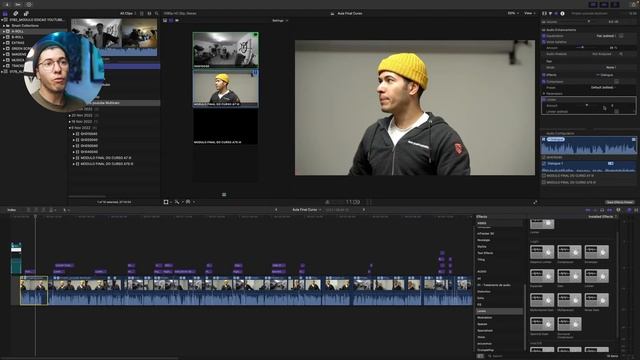Viewport: 640px width, 360px height.
Task: Open the Equalization graphic EQ editor icon
Action: click(621, 36)
